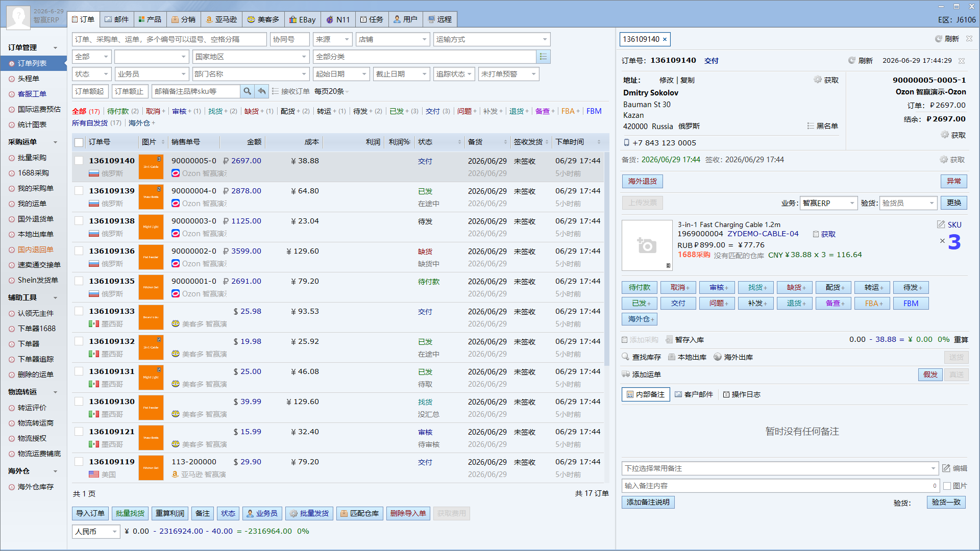The height and width of the screenshot is (551, 980).
Task: Open the 追踪状态 dropdown
Action: (454, 74)
